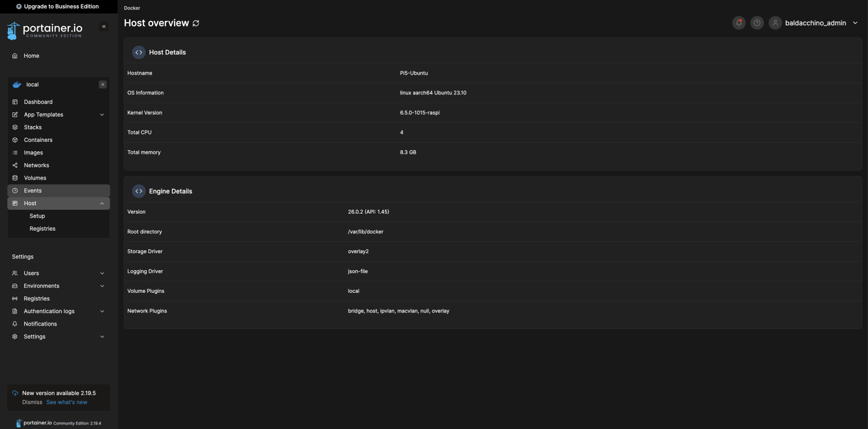This screenshot has width=868, height=429.
Task: Open the Containers page
Action: (x=38, y=140)
